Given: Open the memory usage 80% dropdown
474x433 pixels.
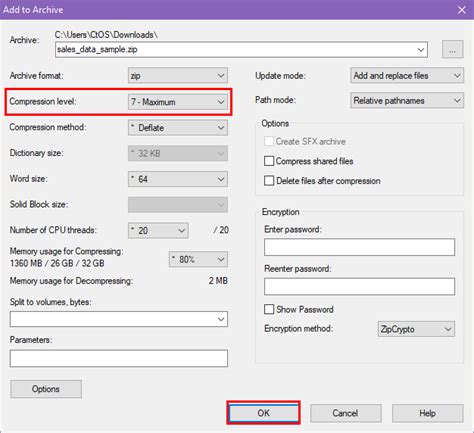Looking at the screenshot, I should (198, 259).
